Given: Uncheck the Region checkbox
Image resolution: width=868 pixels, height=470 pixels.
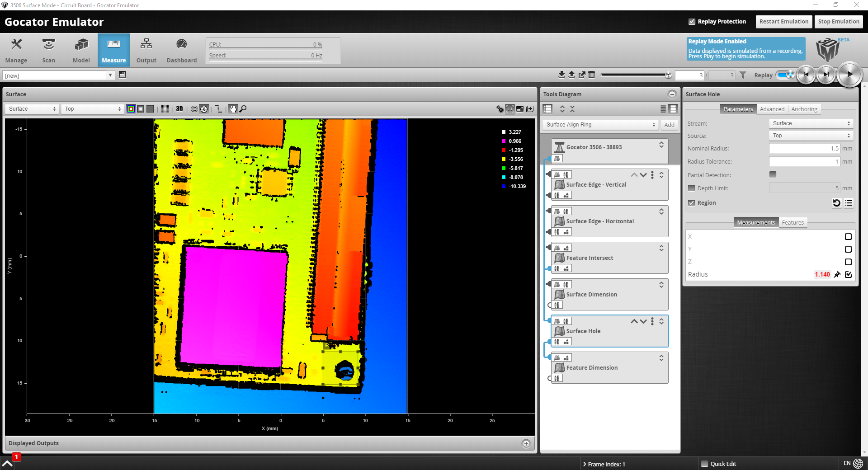Looking at the screenshot, I should tap(691, 203).
